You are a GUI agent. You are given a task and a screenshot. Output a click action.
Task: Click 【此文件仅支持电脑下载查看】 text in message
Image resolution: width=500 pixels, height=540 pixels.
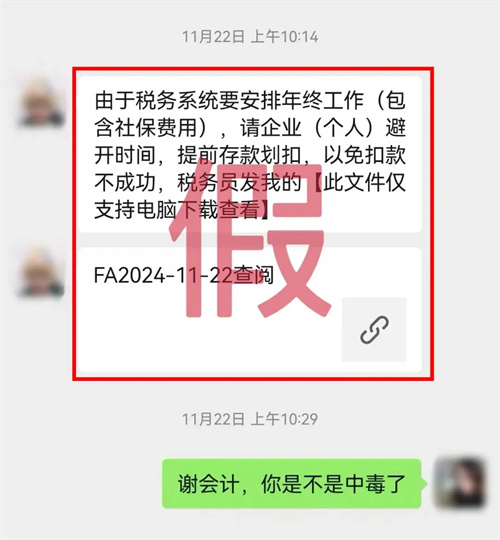[250, 196]
